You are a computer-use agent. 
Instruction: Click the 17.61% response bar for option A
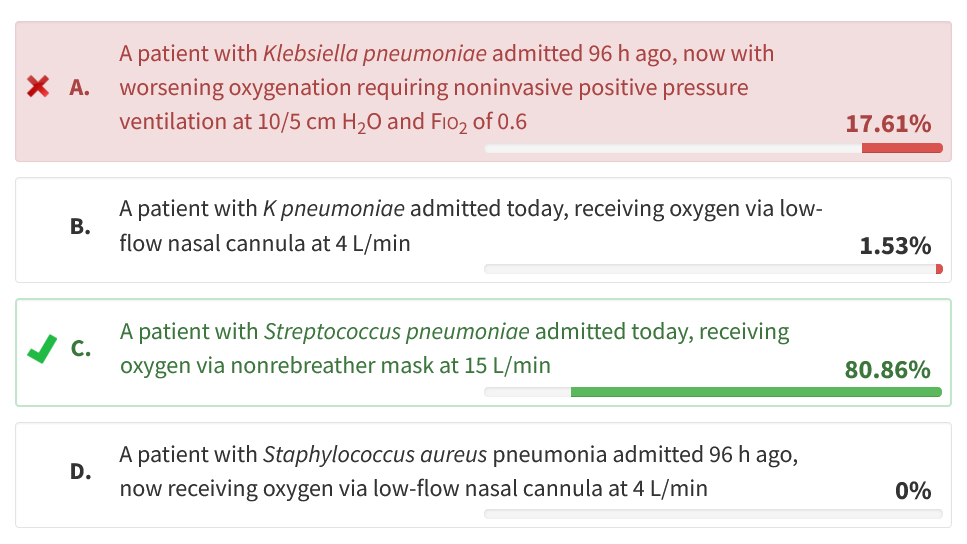click(713, 148)
